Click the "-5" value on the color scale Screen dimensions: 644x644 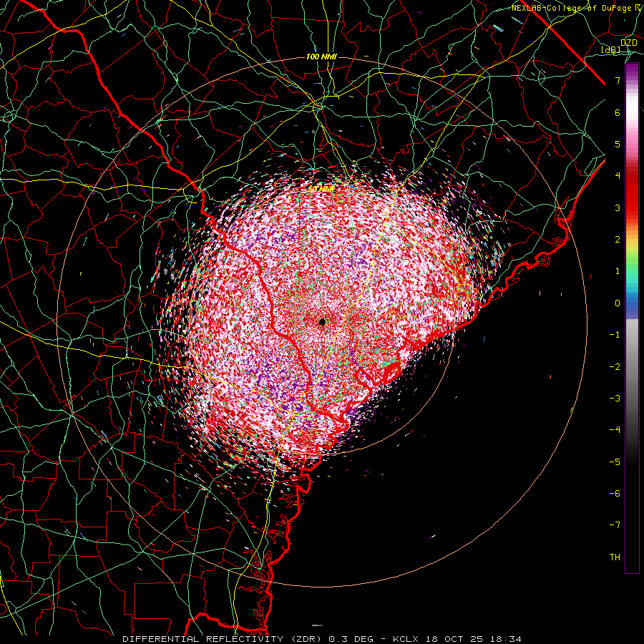(615, 462)
